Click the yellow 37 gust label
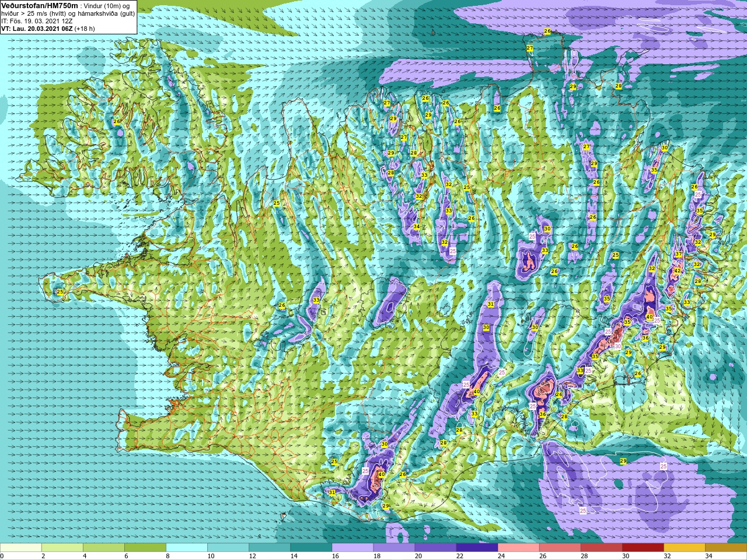747x560 pixels. 678,254
